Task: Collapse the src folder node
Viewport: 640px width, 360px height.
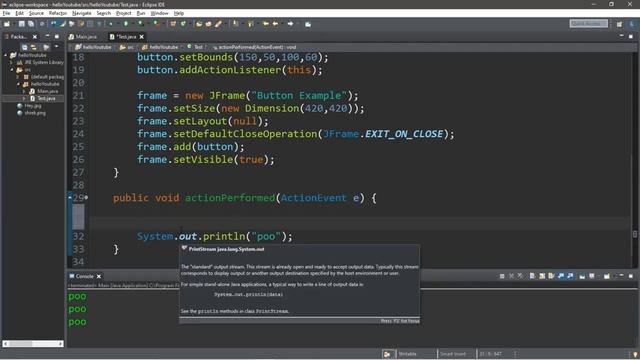Action: click(12, 70)
